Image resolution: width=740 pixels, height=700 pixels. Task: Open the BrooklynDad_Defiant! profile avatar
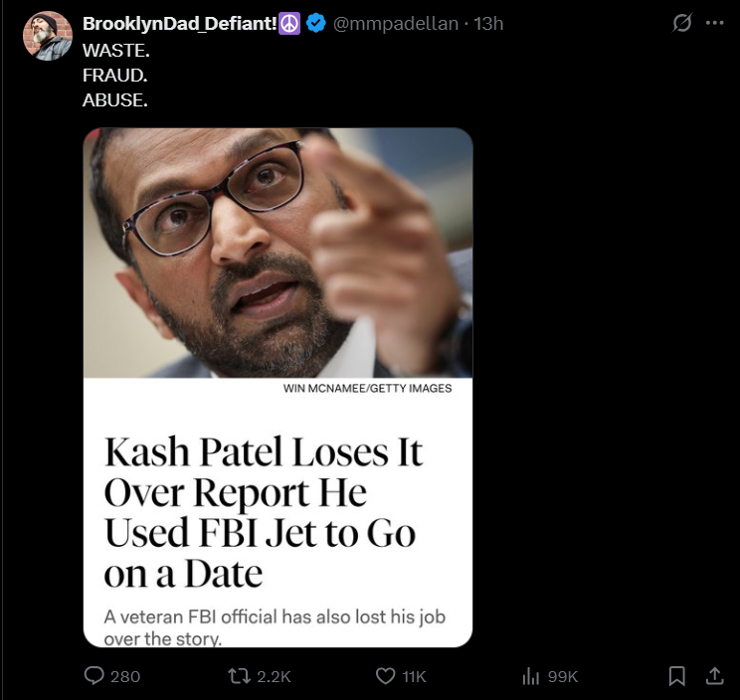point(48,37)
